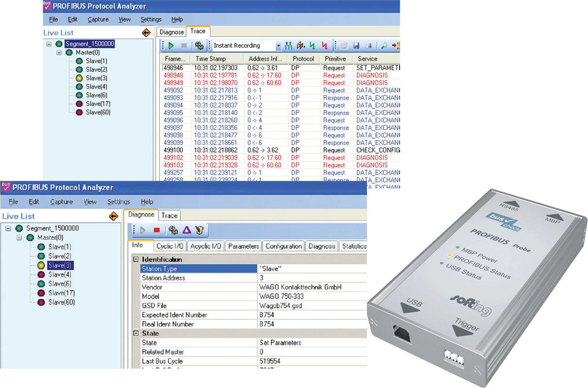Click the green trigger arrow icon

tap(313, 46)
